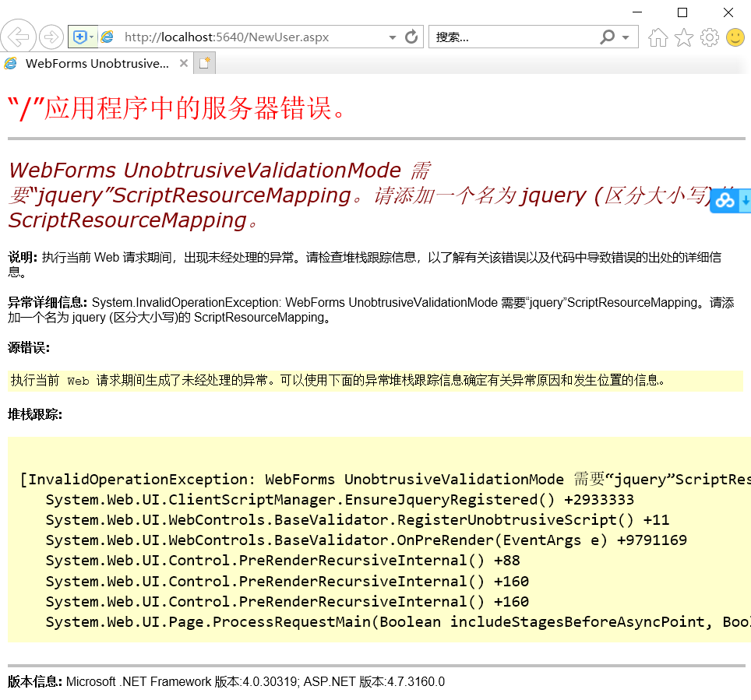Screen dimensions: 751x700
Task: Click the Page.ProcessRequestMain stack line
Action: point(398,621)
